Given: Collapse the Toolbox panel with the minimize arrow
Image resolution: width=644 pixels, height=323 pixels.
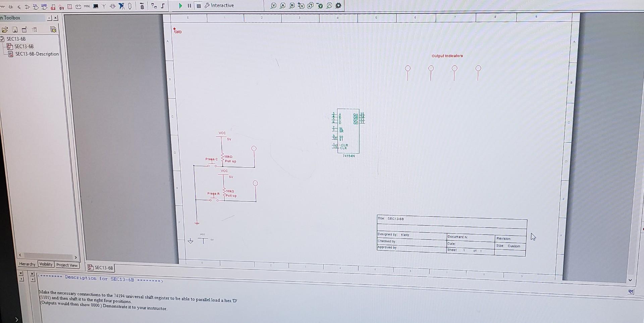Looking at the screenshot, I should (x=50, y=18).
